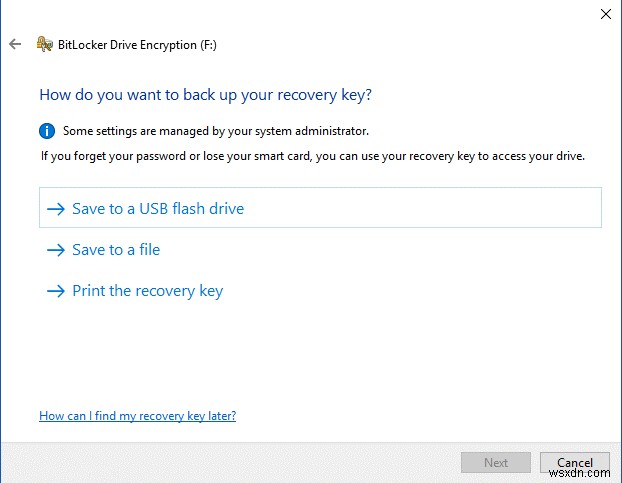622x483 pixels.
Task: Open How can I find my recovery key later link
Action: coord(137,416)
